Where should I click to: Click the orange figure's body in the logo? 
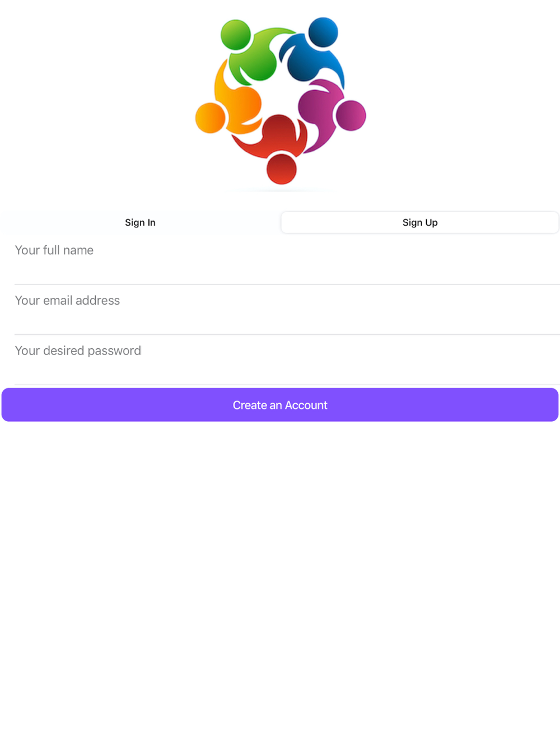tap(238, 101)
